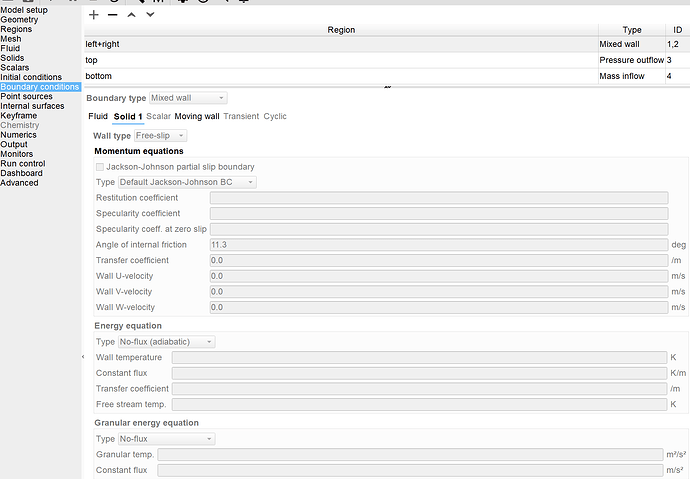690x479 pixels.
Task: Open Energy equation Type No-flux dropdown
Action: 166,342
